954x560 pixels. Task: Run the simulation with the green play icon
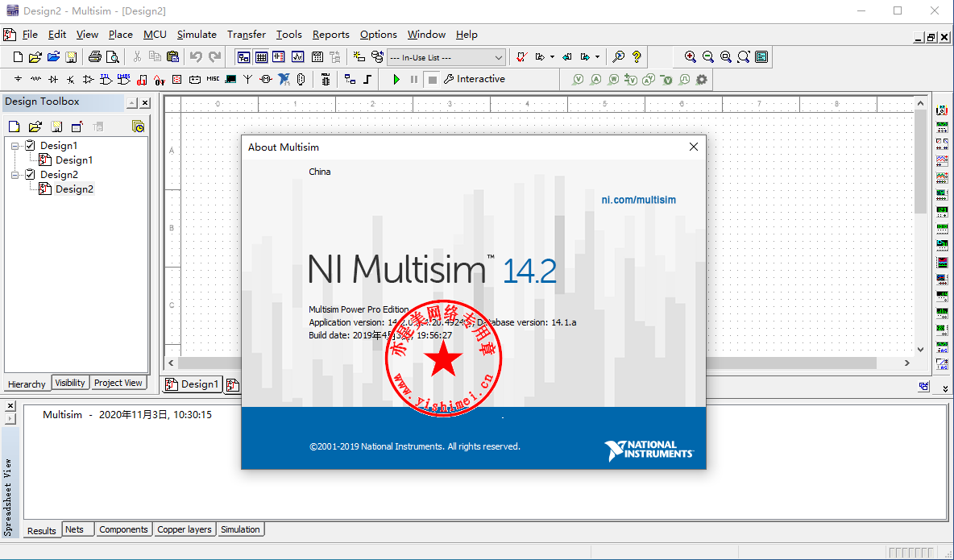point(396,79)
